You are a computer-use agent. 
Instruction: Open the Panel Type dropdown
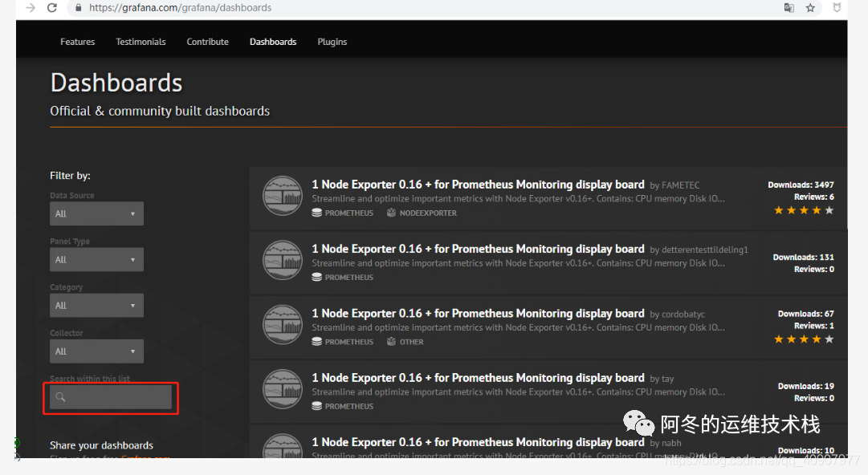(x=96, y=259)
